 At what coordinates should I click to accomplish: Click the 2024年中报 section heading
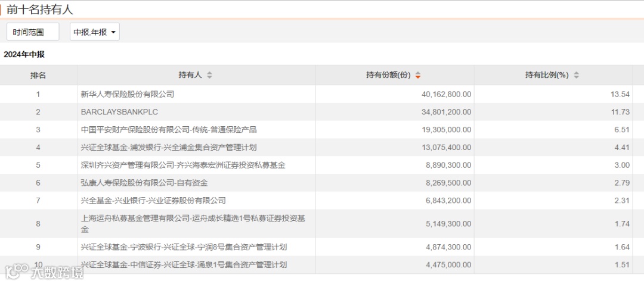coord(24,54)
